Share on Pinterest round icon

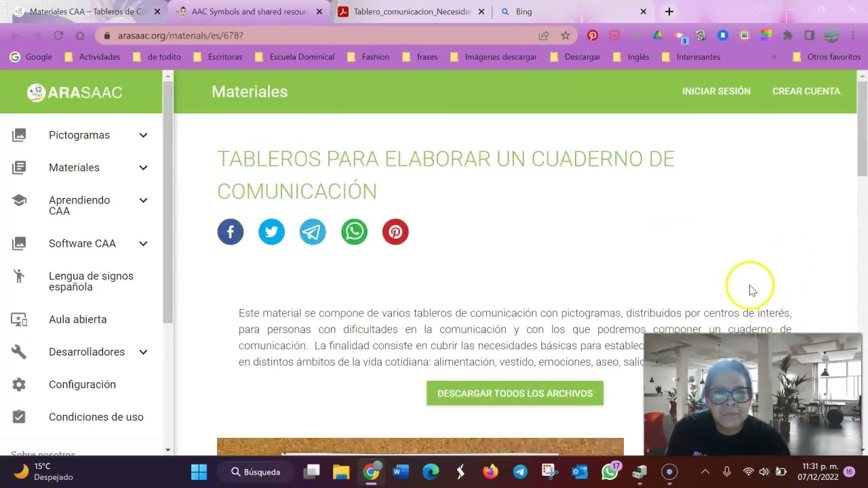click(395, 232)
